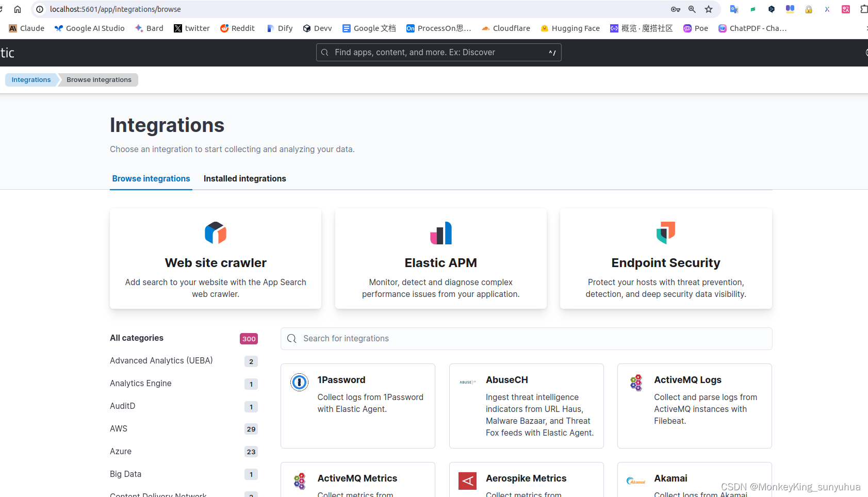Open the Google AI Studio bookmark
The height and width of the screenshot is (497, 868).
click(90, 28)
